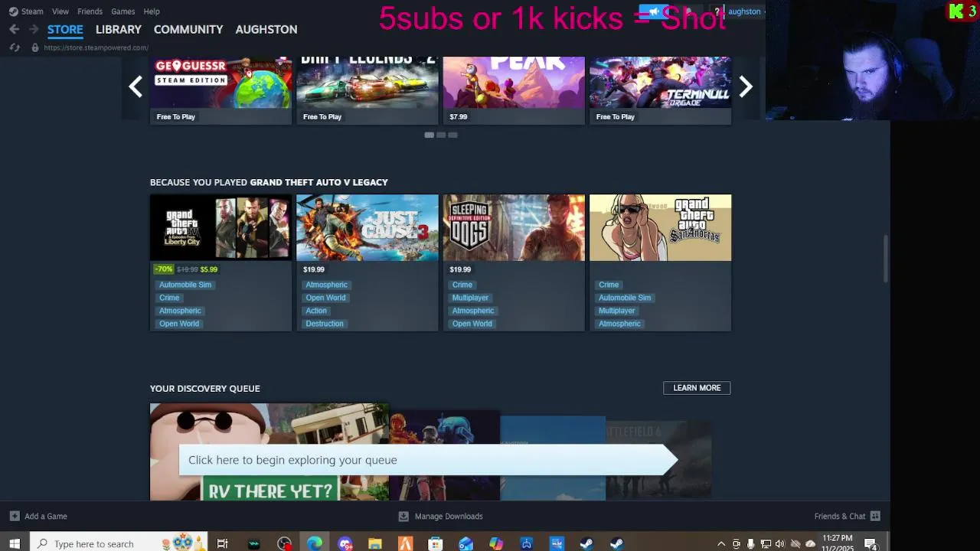980x551 pixels.
Task: Open the View menu
Action: 60,11
